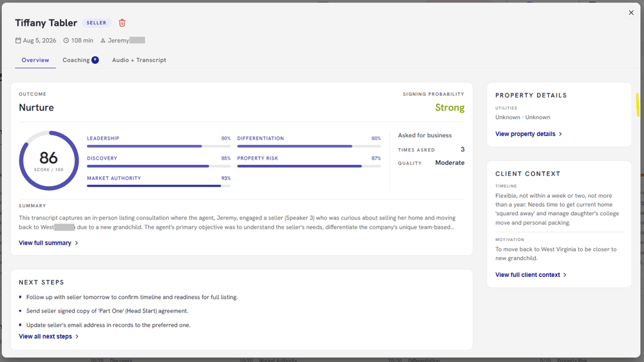
Task: Click the Strong signing probability value
Action: coord(450,108)
